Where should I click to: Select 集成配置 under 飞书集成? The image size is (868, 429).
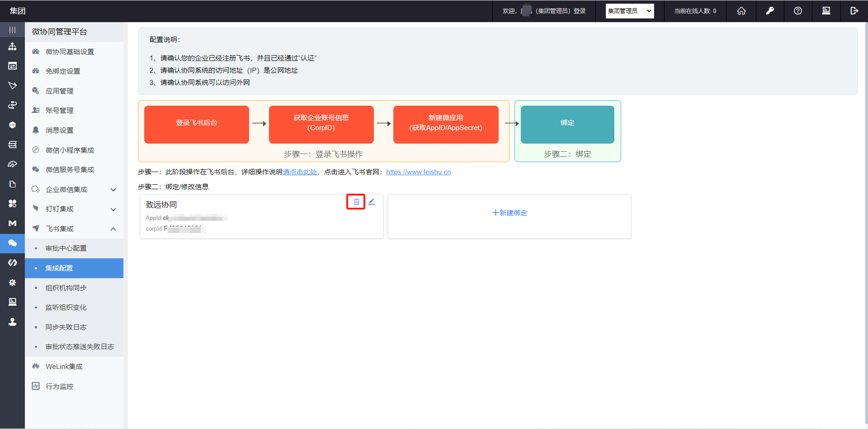74,268
